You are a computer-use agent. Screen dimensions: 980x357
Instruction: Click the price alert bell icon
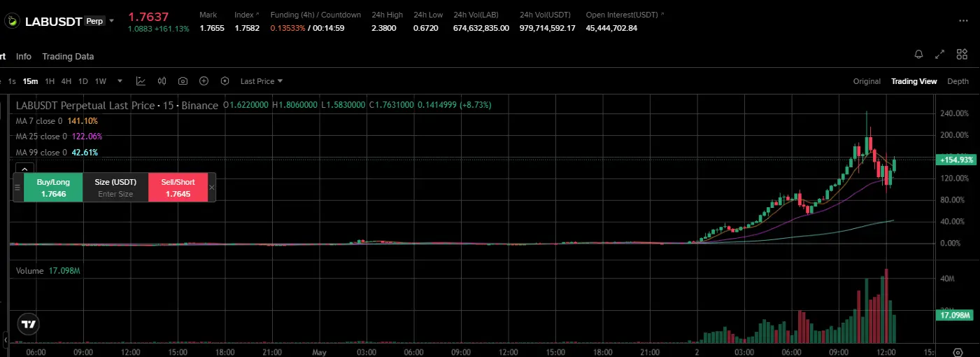[919, 55]
